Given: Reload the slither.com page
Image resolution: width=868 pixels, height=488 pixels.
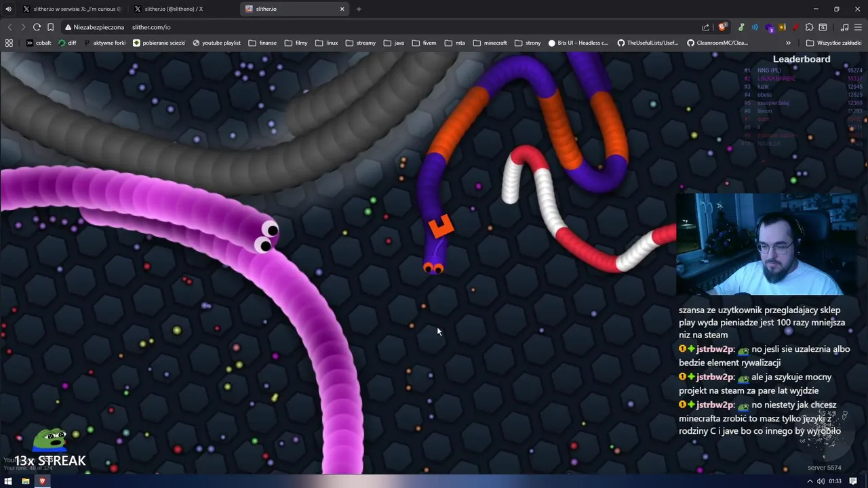Looking at the screenshot, I should tap(37, 27).
